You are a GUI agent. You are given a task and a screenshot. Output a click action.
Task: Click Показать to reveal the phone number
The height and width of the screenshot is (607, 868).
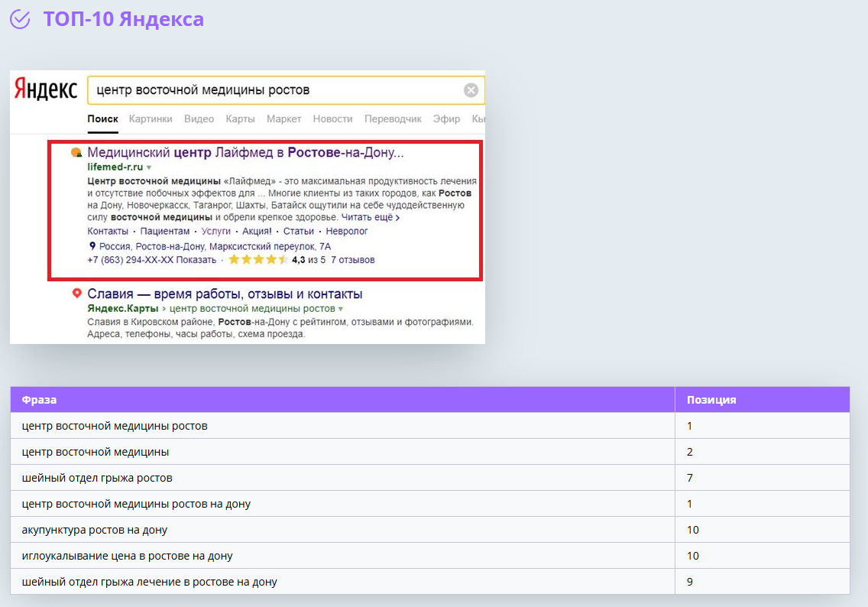(196, 260)
